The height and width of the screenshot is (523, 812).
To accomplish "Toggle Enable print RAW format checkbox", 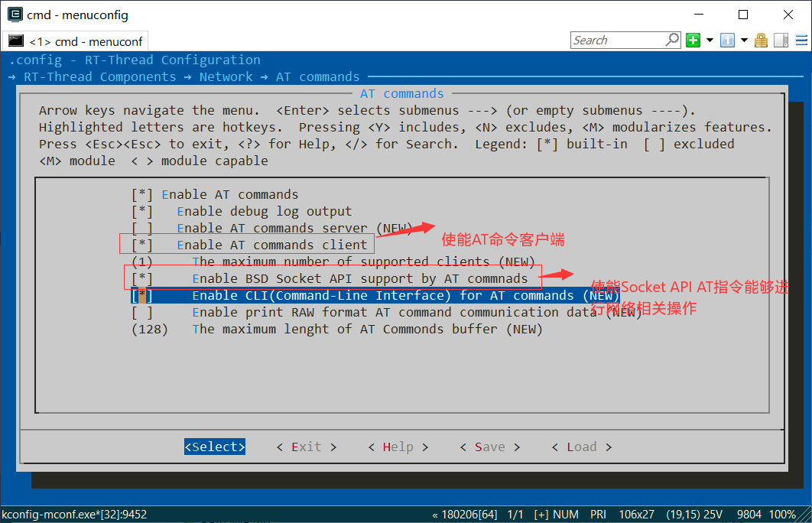I will point(142,312).
